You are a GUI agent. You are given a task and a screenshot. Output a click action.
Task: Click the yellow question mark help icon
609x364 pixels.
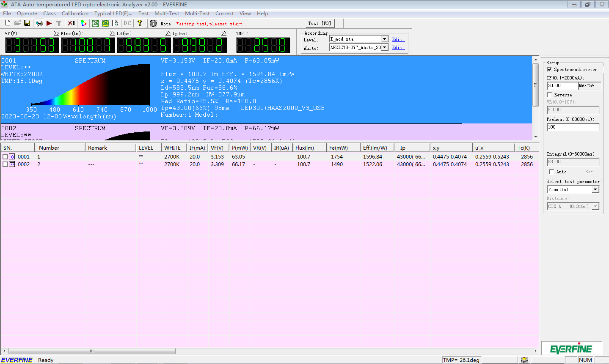click(x=140, y=23)
